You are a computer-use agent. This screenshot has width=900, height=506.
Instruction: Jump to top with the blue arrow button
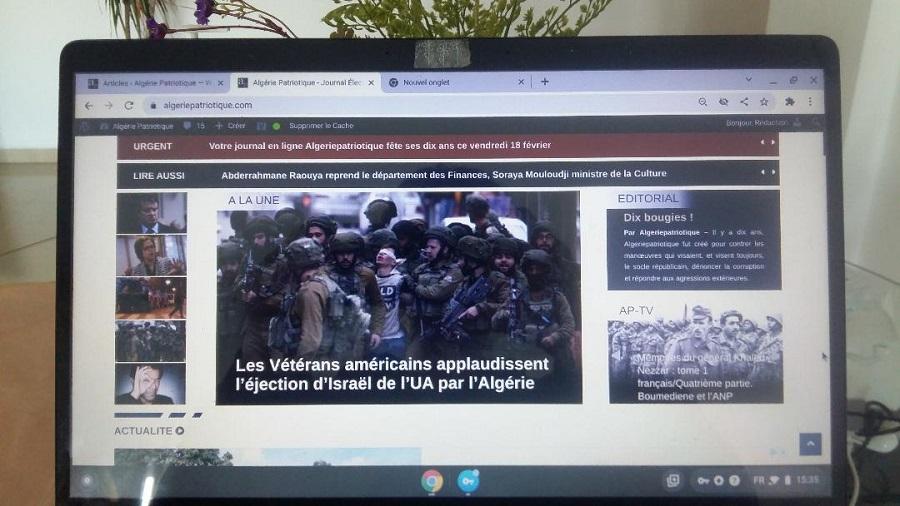[x=810, y=443]
